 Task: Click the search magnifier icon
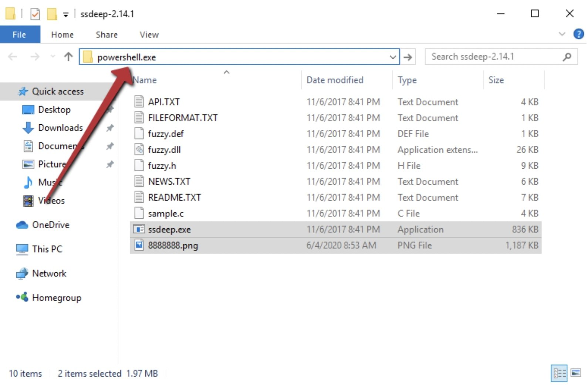[x=567, y=57]
